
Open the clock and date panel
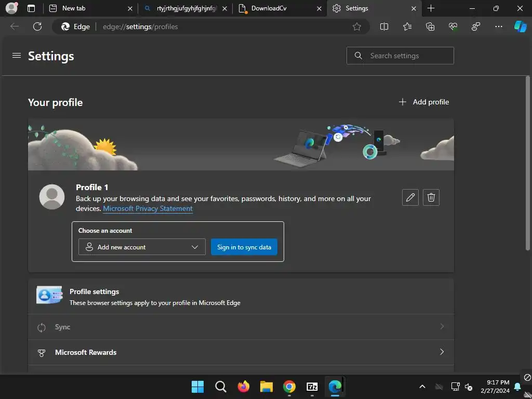click(x=495, y=387)
